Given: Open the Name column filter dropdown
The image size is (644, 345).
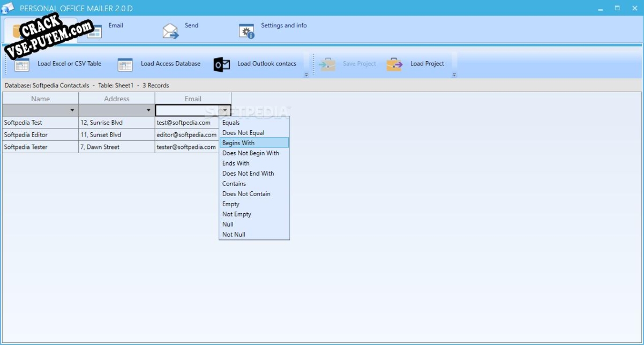Looking at the screenshot, I should 72,110.
